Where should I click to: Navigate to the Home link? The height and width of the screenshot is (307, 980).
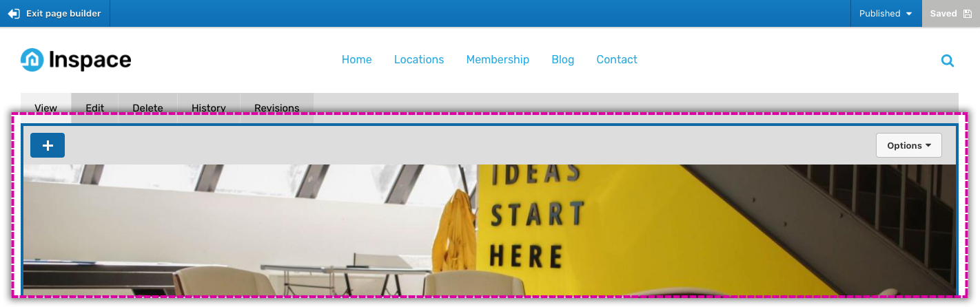click(x=357, y=60)
